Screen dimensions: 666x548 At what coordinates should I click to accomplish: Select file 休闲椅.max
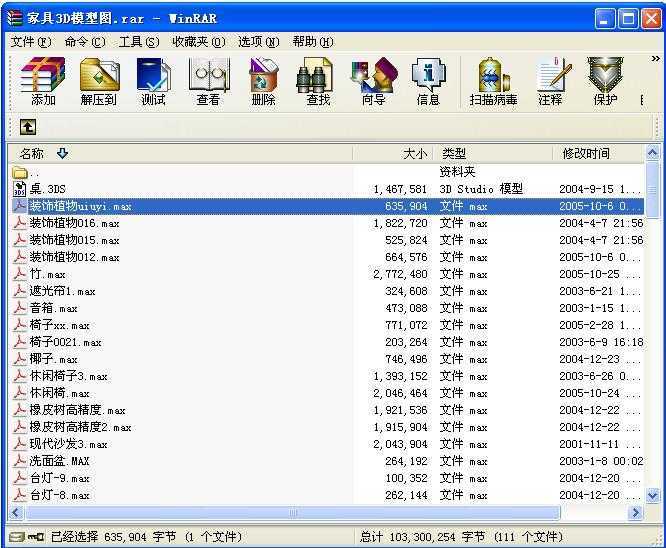(59, 393)
